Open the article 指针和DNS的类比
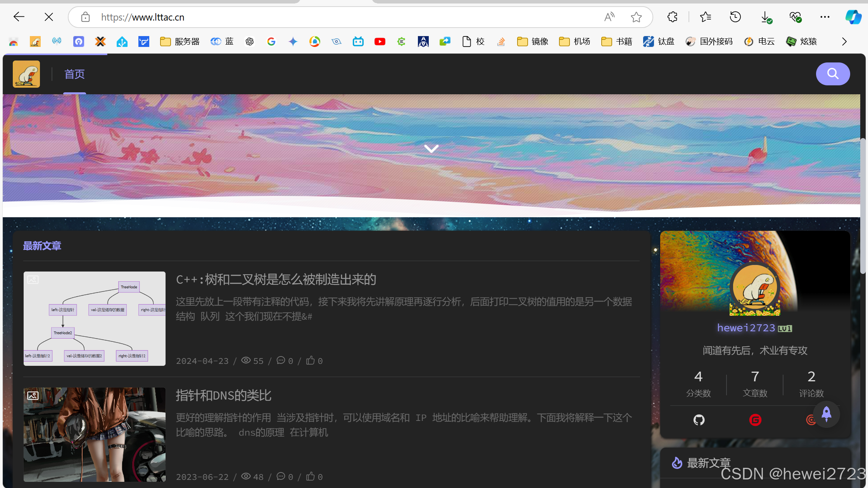868x488 pixels. [223, 395]
